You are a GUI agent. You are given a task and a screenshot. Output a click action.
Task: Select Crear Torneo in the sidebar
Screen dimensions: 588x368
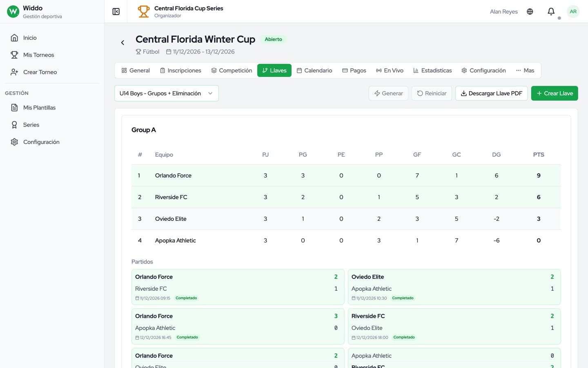click(x=52, y=72)
